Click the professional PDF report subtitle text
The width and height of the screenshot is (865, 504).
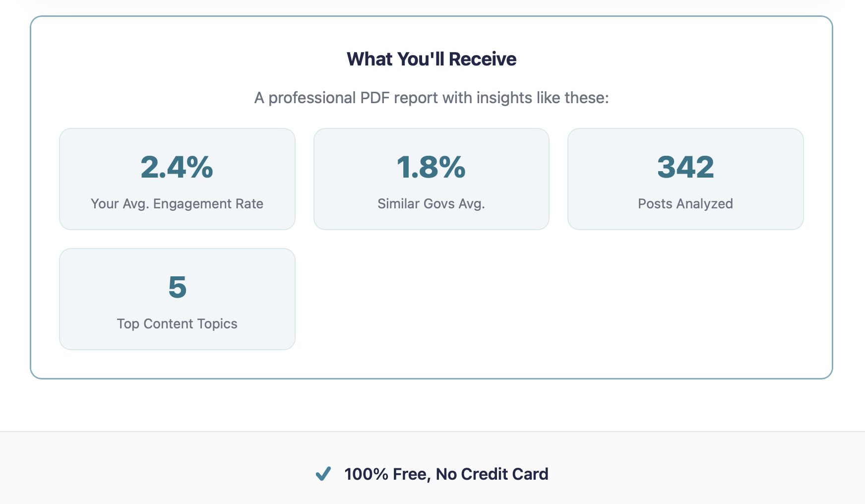432,98
